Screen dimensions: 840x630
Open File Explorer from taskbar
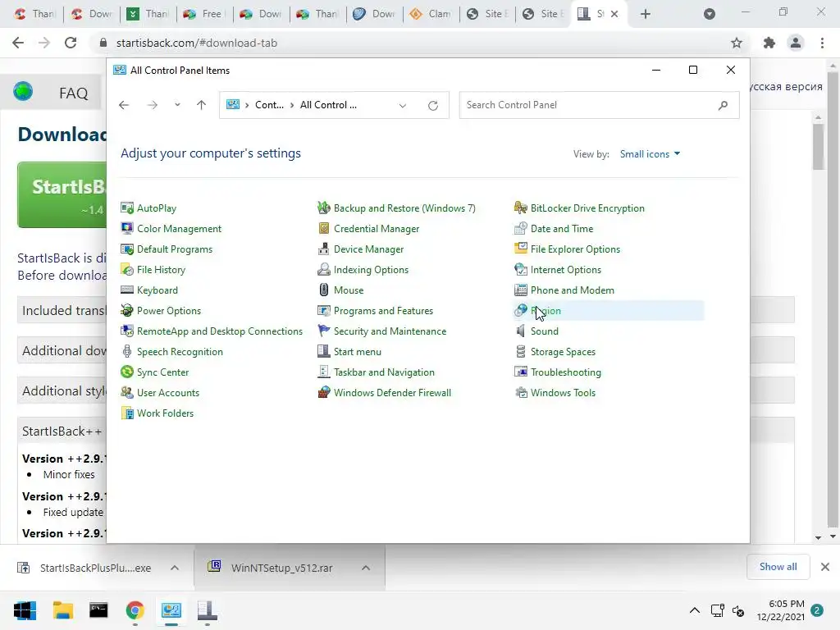(x=62, y=610)
